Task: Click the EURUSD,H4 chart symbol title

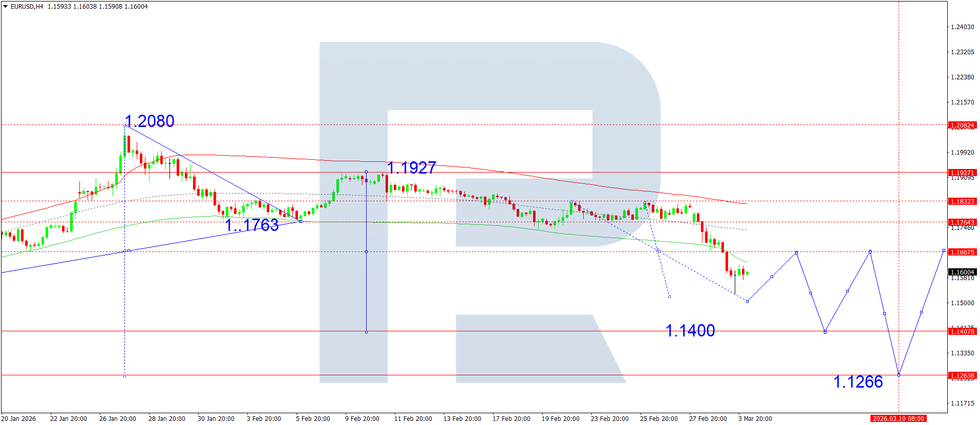Action: [27, 7]
